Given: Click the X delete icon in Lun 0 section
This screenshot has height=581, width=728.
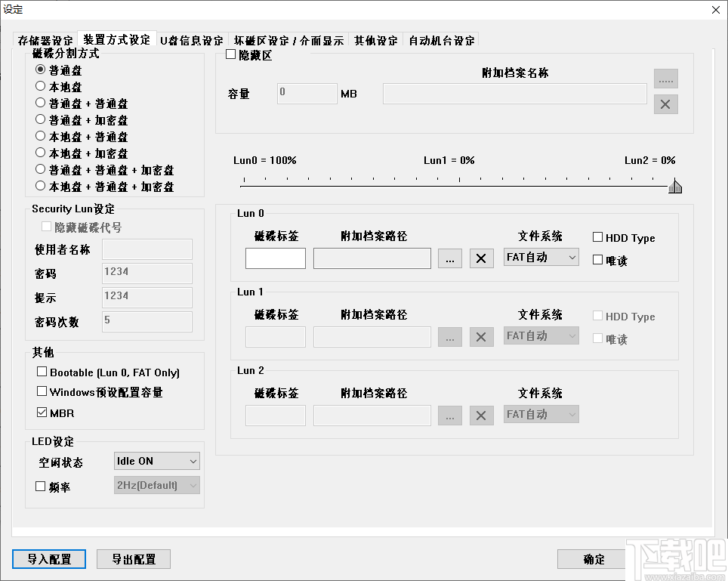Looking at the screenshot, I should pyautogui.click(x=481, y=258).
